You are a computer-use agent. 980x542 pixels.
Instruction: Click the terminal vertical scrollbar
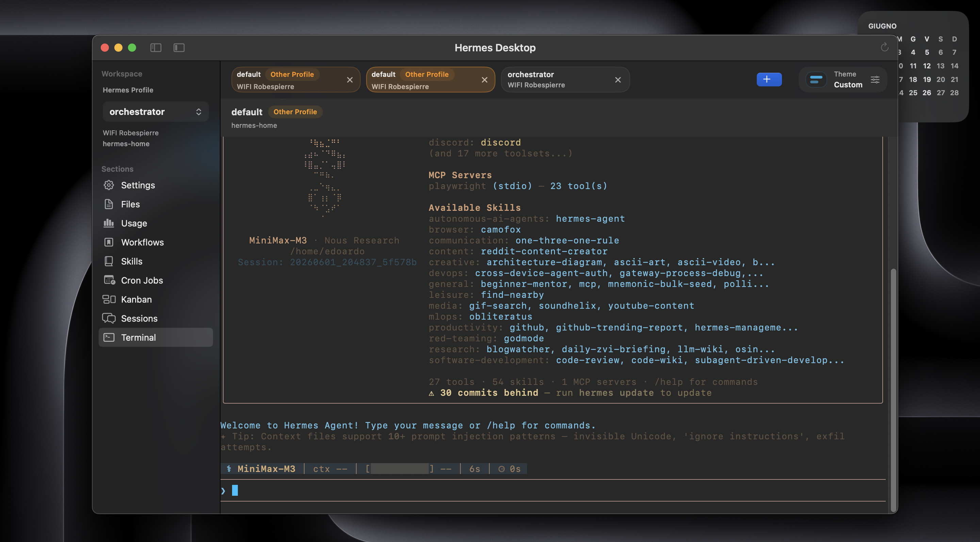click(893, 390)
